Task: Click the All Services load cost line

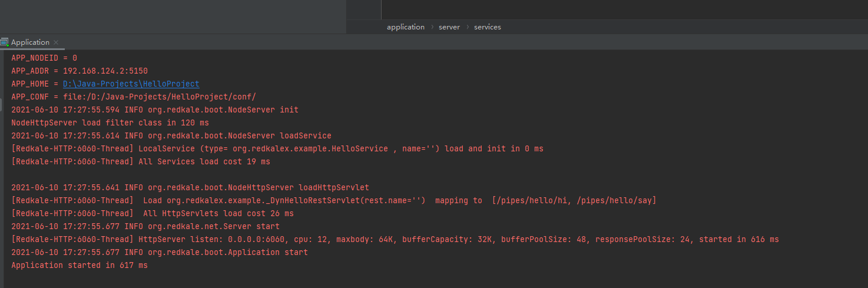Action: 141,162
